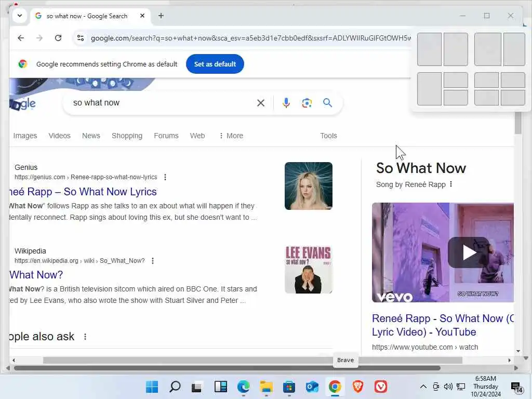
Task: Switch to the Web tab
Action: coord(197,136)
